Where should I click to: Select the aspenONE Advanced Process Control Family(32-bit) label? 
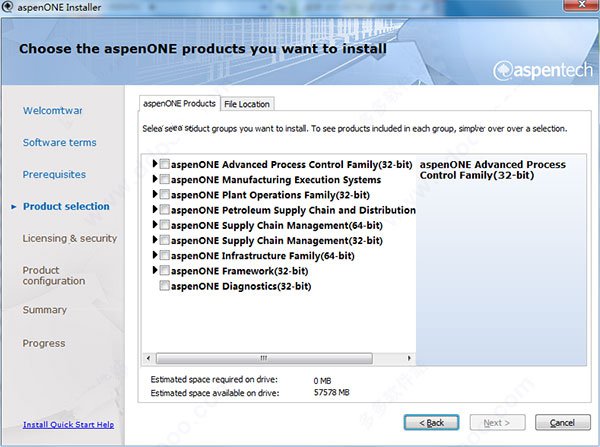point(292,165)
